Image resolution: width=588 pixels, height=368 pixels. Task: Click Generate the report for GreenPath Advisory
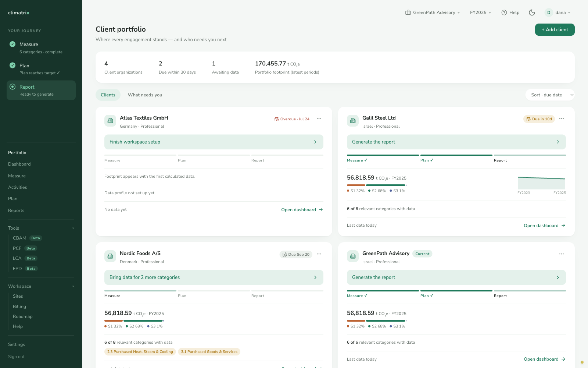point(456,277)
